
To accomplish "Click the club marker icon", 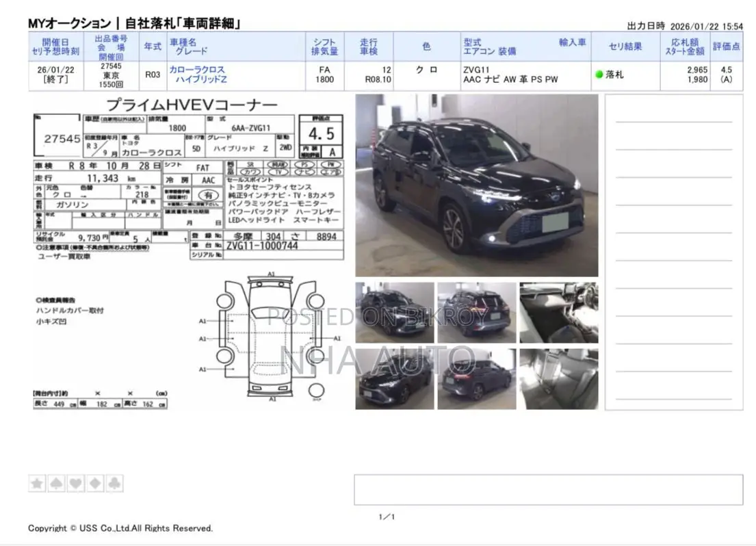I will [x=114, y=483].
